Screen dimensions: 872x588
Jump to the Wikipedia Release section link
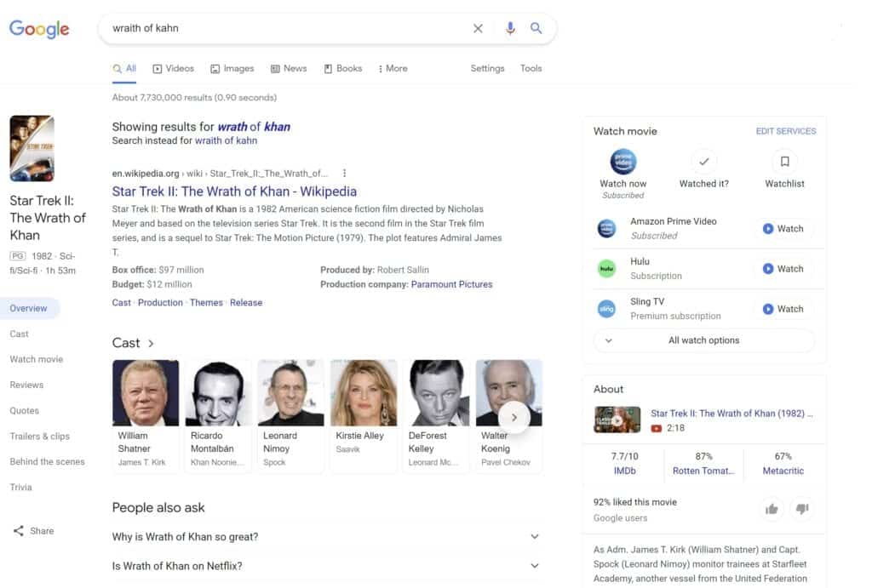coord(246,302)
